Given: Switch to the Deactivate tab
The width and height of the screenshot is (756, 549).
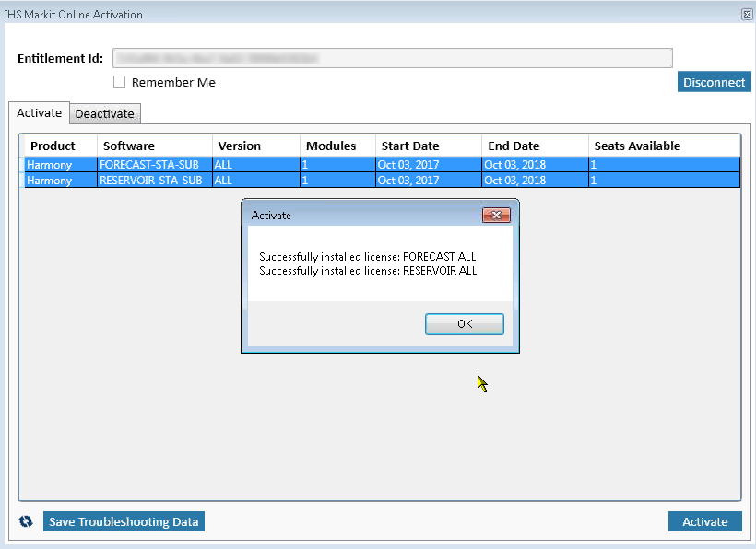Looking at the screenshot, I should tap(104, 113).
